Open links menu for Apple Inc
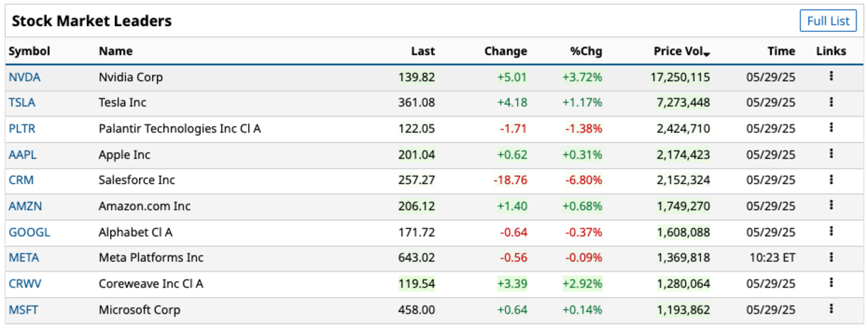Screen dimensions: 868x328 tap(831, 154)
